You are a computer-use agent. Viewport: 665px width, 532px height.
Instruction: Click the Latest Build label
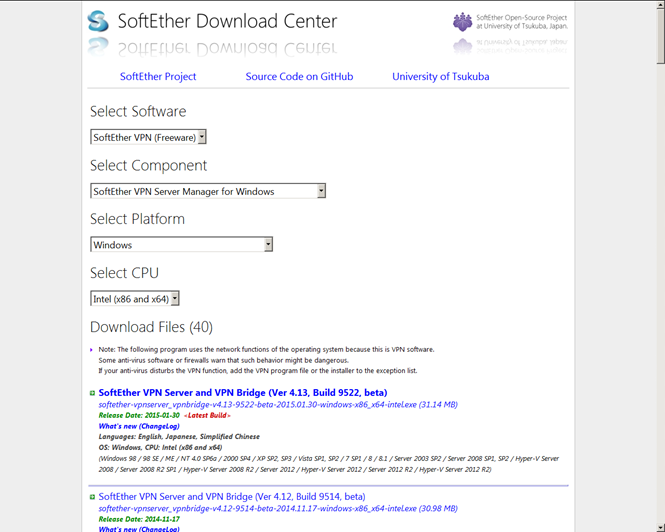pyautogui.click(x=207, y=415)
